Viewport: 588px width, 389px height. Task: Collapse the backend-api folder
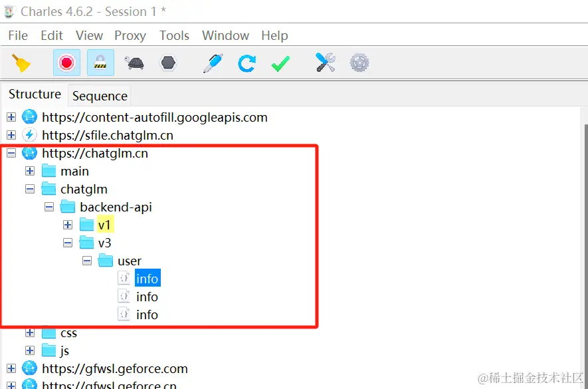pyautogui.click(x=49, y=207)
